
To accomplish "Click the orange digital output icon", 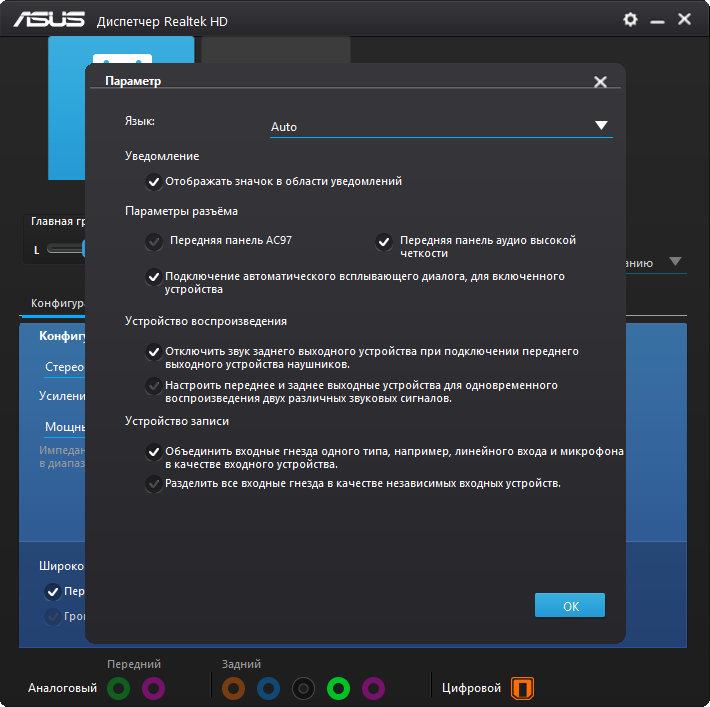I will pyautogui.click(x=523, y=688).
